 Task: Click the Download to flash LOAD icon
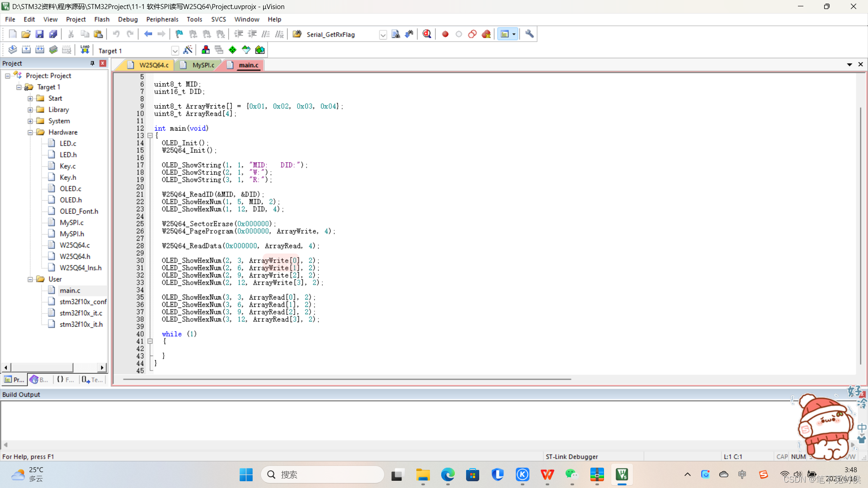tap(85, 50)
